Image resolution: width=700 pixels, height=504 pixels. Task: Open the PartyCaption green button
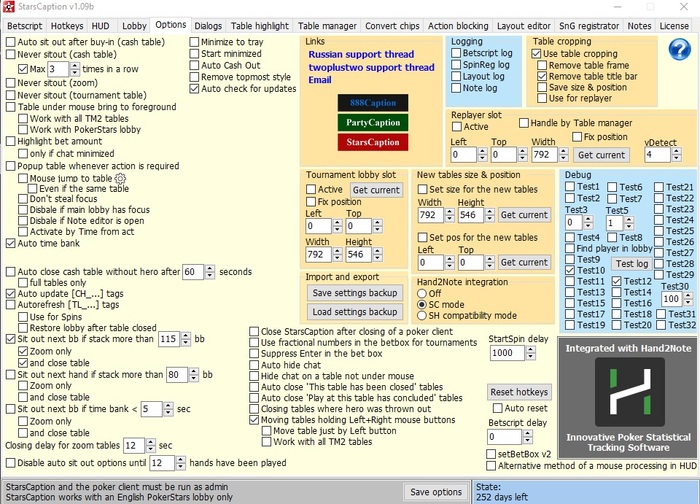(373, 122)
